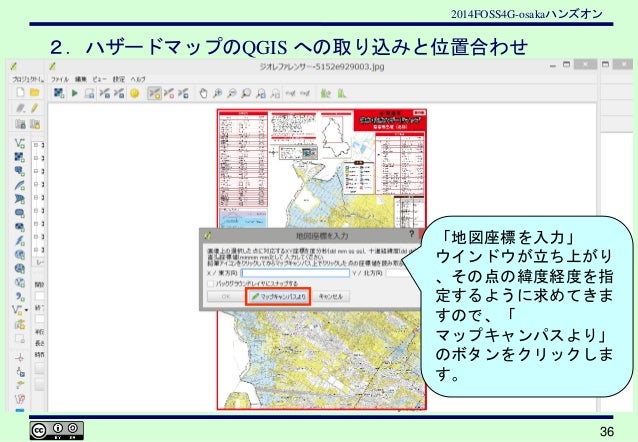This screenshot has width=638, height=442.
Task: Click Add WMS Layer globe icon
Action: [20, 255]
